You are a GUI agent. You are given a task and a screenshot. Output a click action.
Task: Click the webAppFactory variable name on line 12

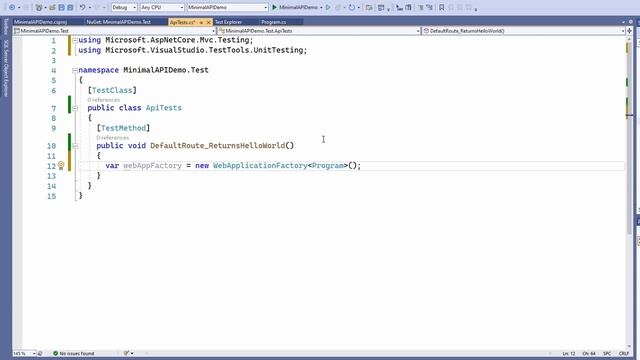click(152, 166)
